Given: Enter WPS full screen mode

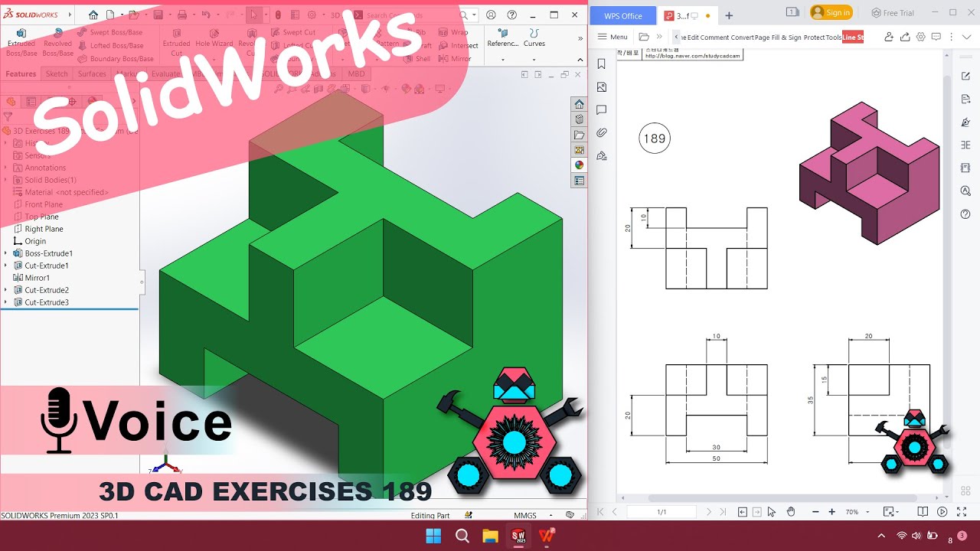Looking at the screenshot, I should [x=962, y=511].
